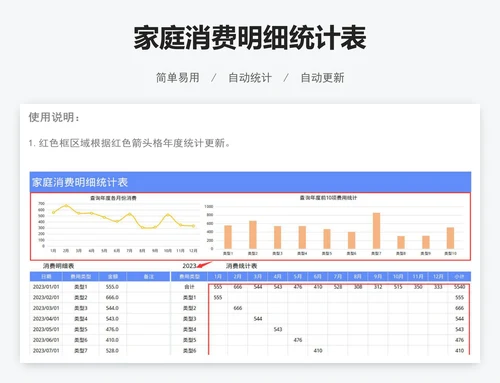
Task: Click 类型4 in the detail table
Action: click(x=81, y=319)
